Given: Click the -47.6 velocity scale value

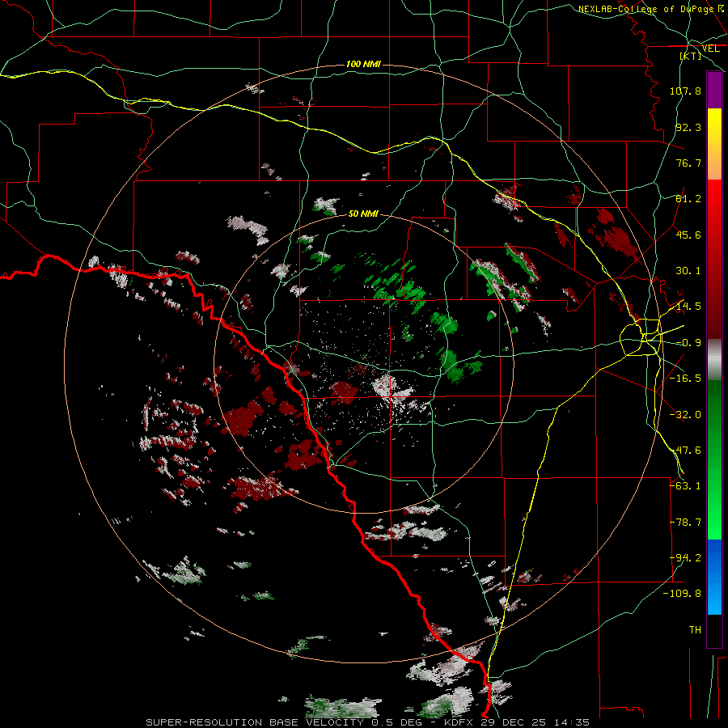Looking at the screenshot, I should point(685,451).
